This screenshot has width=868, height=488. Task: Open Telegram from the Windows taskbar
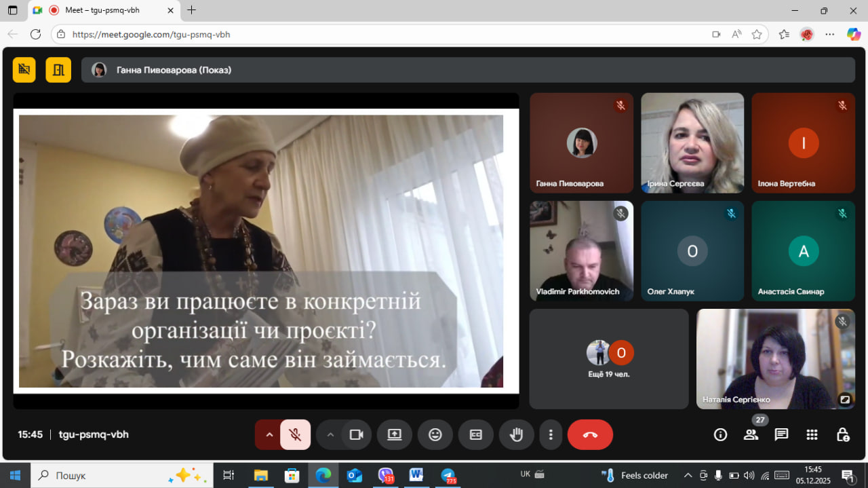pos(448,475)
